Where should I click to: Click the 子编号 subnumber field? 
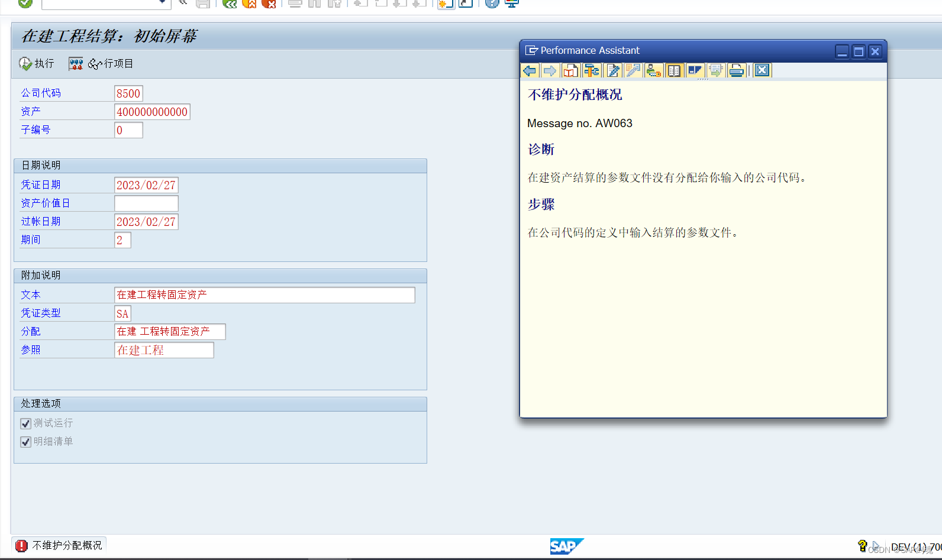128,130
